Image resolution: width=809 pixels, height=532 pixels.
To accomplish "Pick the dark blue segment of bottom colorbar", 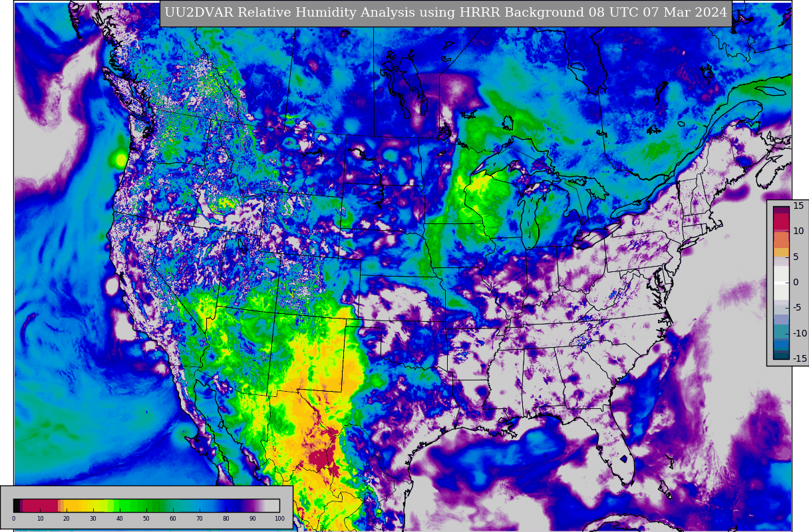I will (232, 505).
